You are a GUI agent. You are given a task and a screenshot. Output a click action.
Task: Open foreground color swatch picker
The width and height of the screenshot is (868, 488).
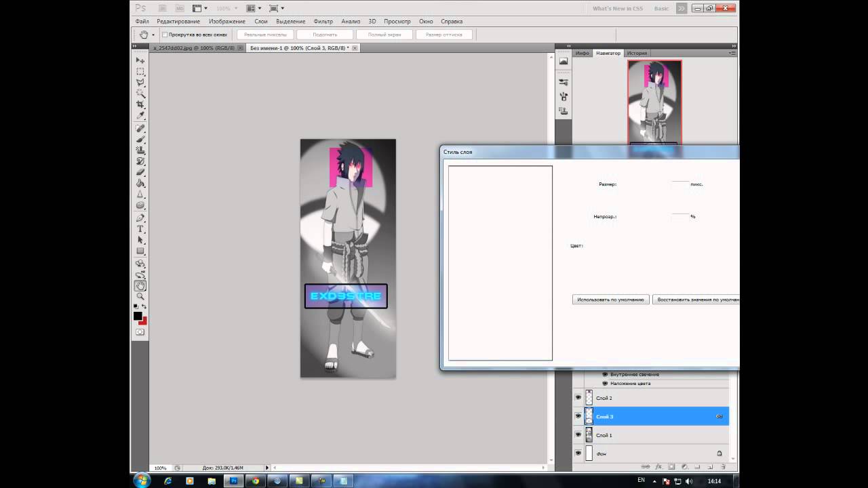click(x=138, y=316)
